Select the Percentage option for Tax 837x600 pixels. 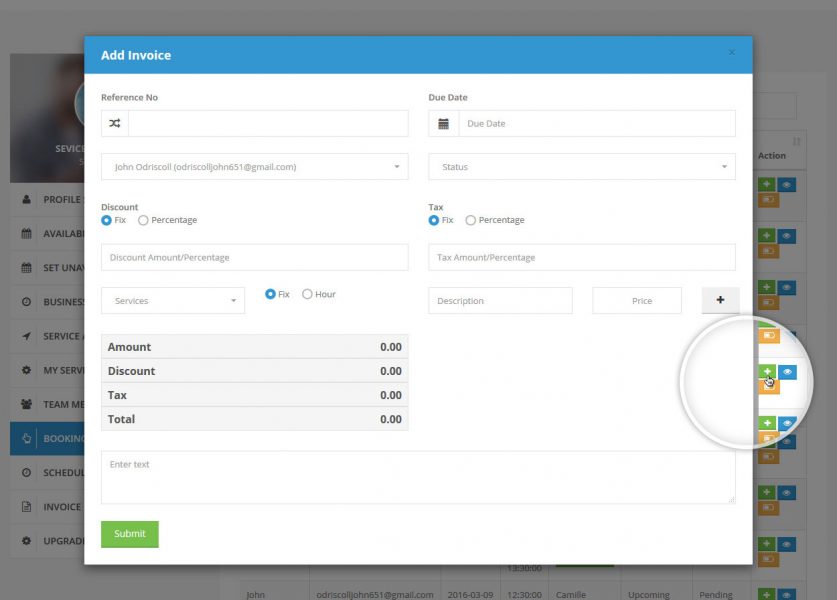point(471,220)
